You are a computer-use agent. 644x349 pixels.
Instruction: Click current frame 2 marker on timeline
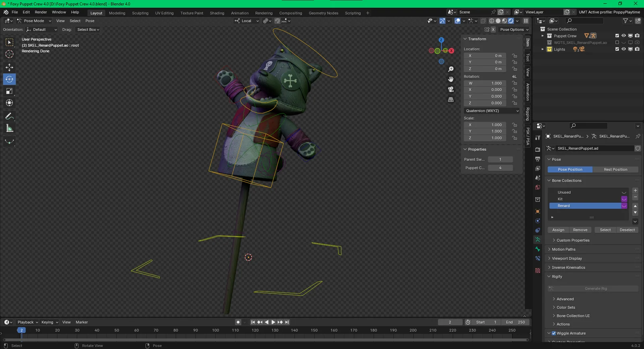tap(21, 330)
